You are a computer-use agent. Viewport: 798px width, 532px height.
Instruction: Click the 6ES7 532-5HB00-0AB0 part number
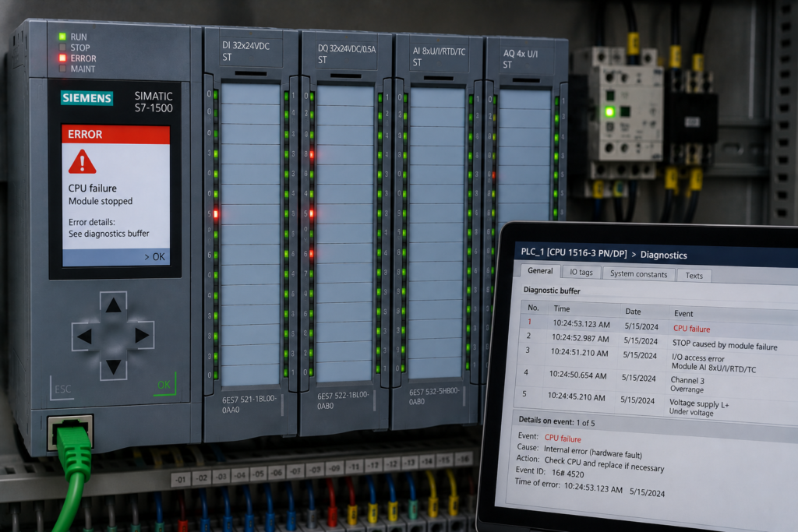(434, 396)
